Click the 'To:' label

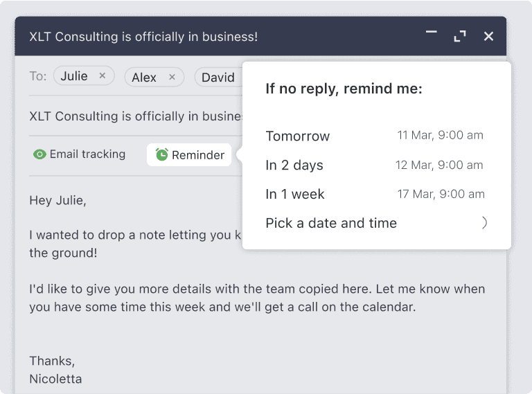coord(38,76)
